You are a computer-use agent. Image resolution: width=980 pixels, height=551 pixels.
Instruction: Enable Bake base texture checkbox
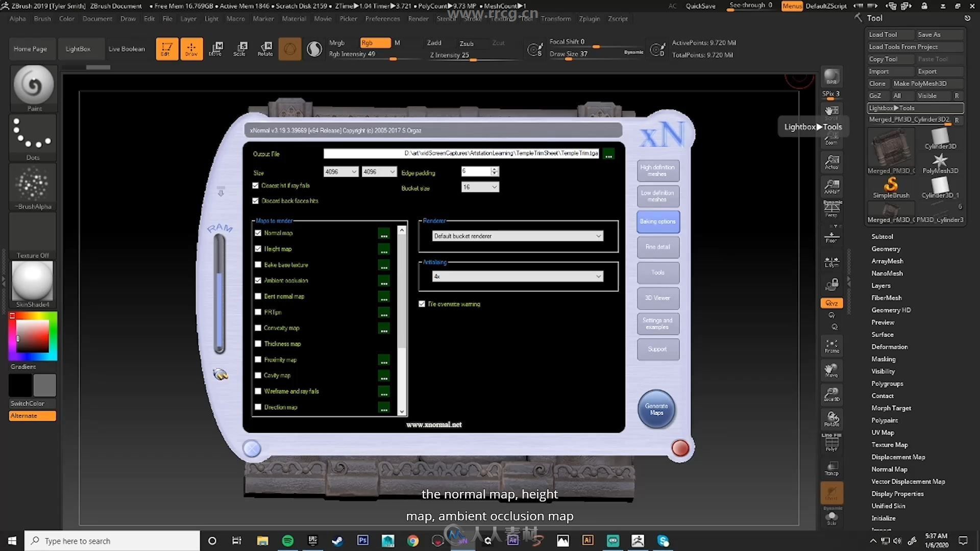click(258, 265)
